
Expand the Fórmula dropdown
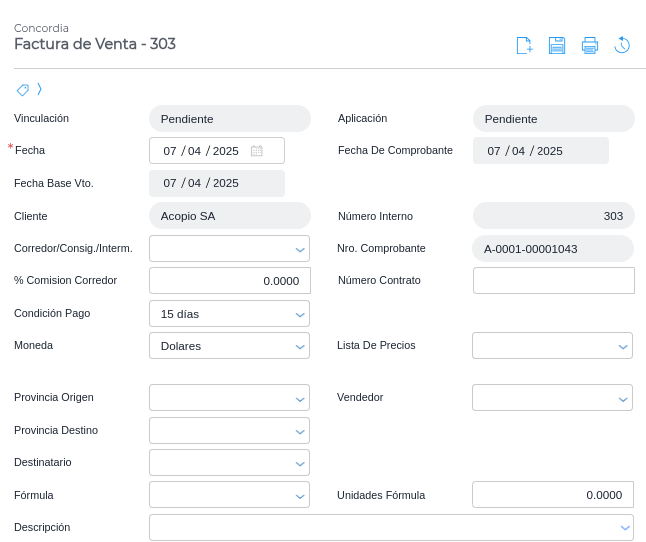(x=229, y=495)
